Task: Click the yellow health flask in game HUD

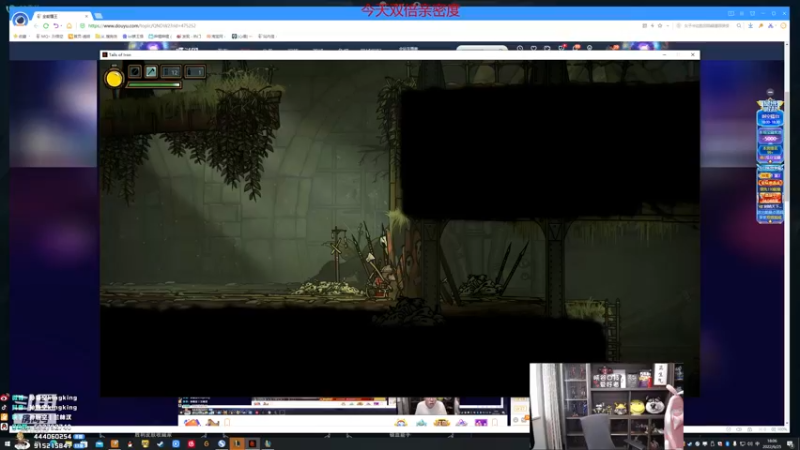Action: click(114, 78)
